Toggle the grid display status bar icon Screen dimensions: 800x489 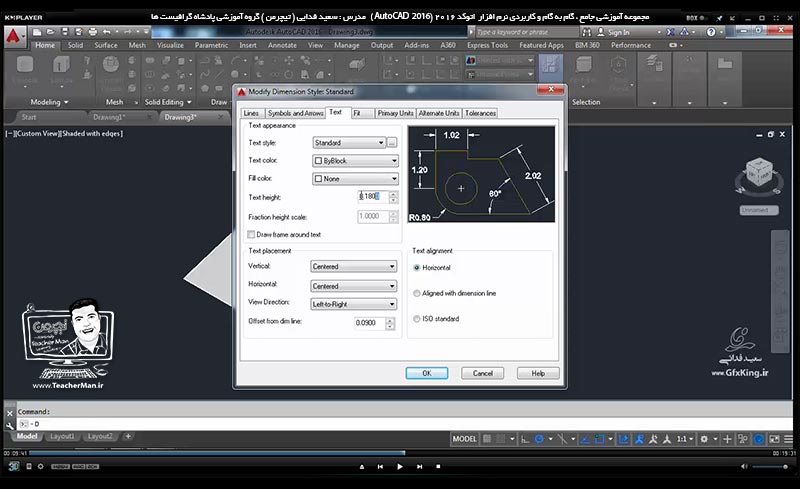click(487, 438)
